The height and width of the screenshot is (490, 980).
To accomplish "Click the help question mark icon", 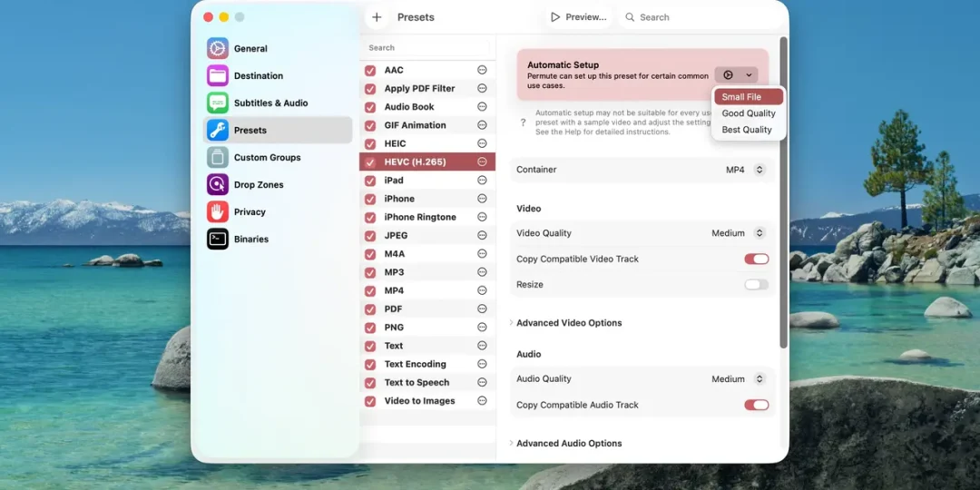I will (x=524, y=122).
